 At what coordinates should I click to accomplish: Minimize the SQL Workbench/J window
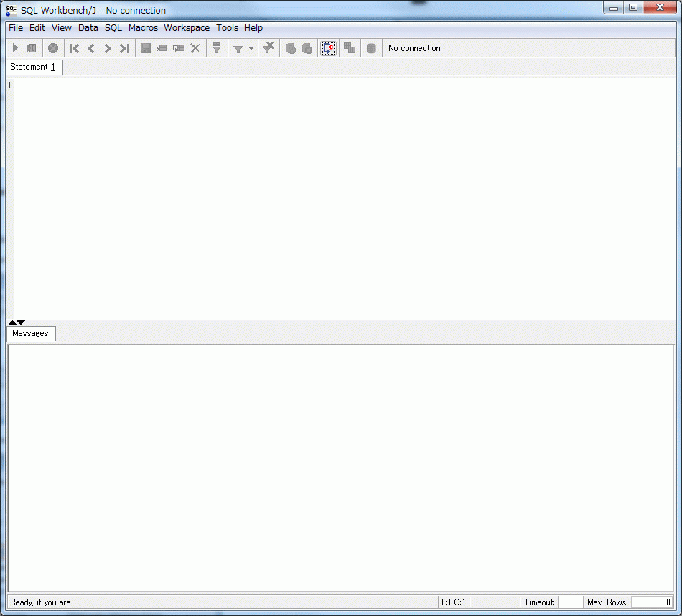pos(614,8)
